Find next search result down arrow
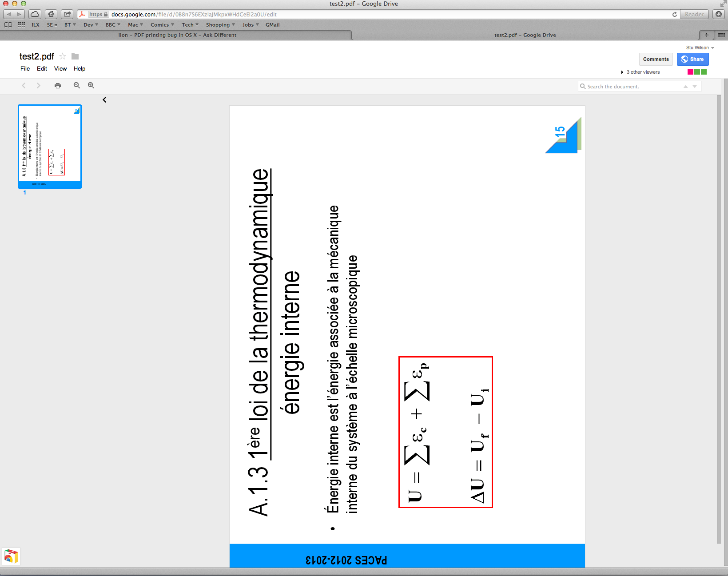Image resolution: width=728 pixels, height=576 pixels. tap(695, 87)
